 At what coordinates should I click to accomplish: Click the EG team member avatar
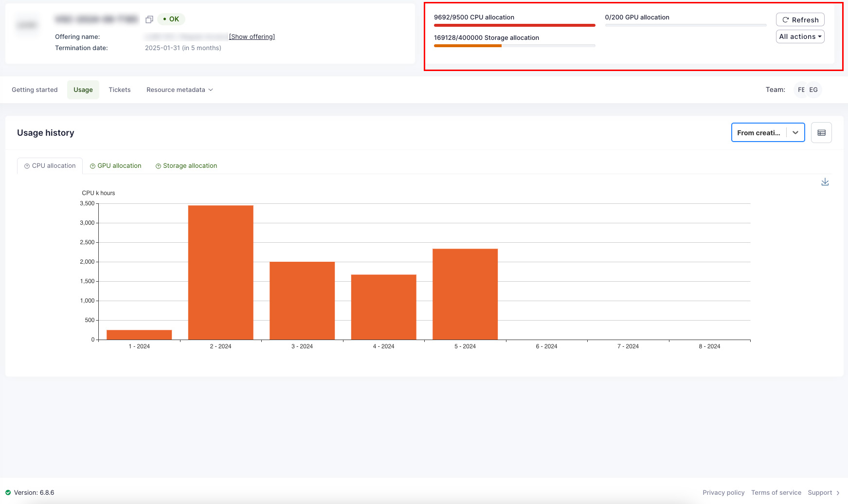tap(813, 90)
